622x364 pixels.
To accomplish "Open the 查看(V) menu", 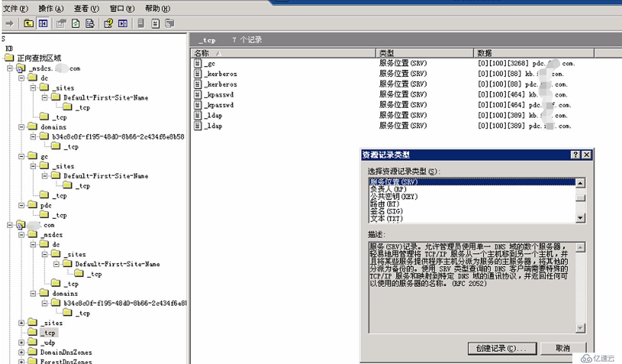I will (x=87, y=9).
